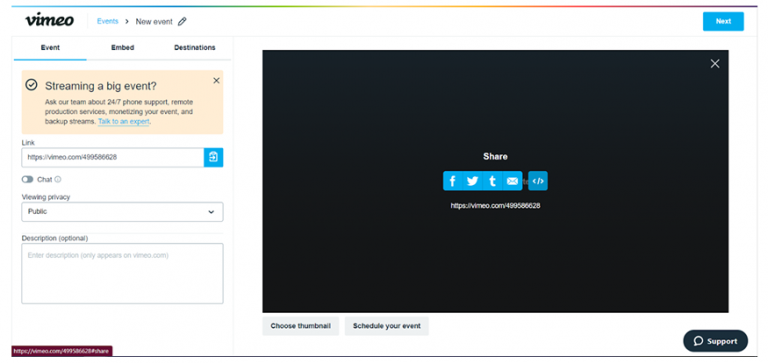Click Schedule your event button

[x=386, y=326]
